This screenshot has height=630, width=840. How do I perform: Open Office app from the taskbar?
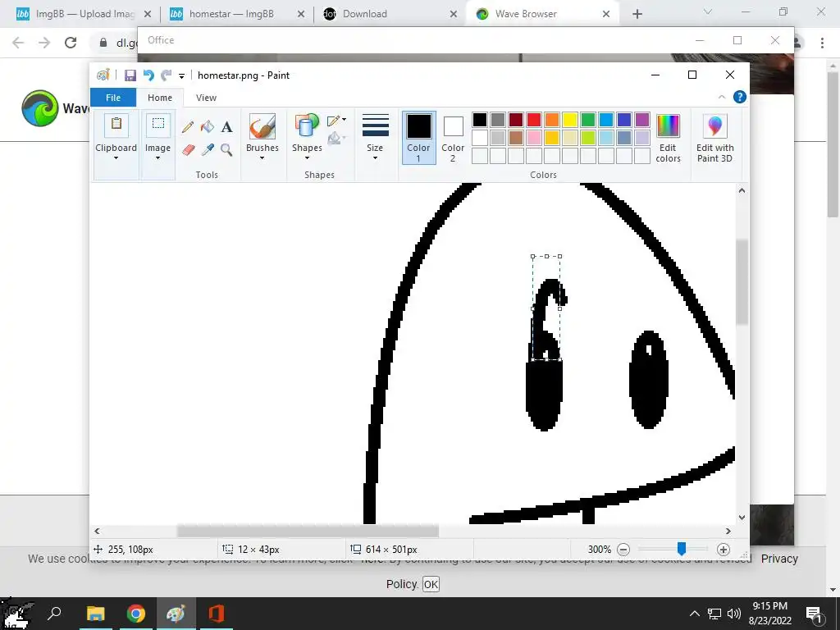pos(217,614)
